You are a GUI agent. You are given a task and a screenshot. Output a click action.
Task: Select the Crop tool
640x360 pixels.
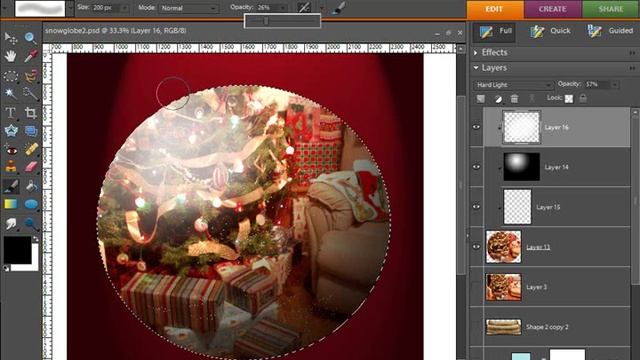[31, 112]
